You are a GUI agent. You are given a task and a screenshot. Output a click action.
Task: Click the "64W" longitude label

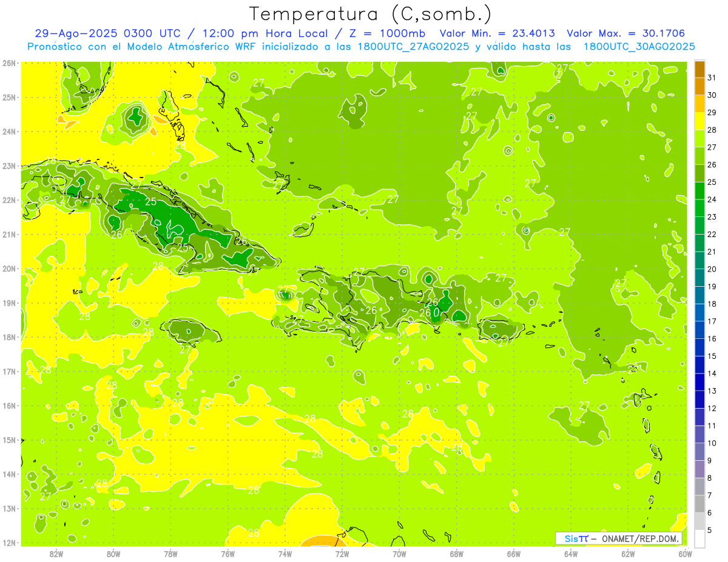[571, 554]
